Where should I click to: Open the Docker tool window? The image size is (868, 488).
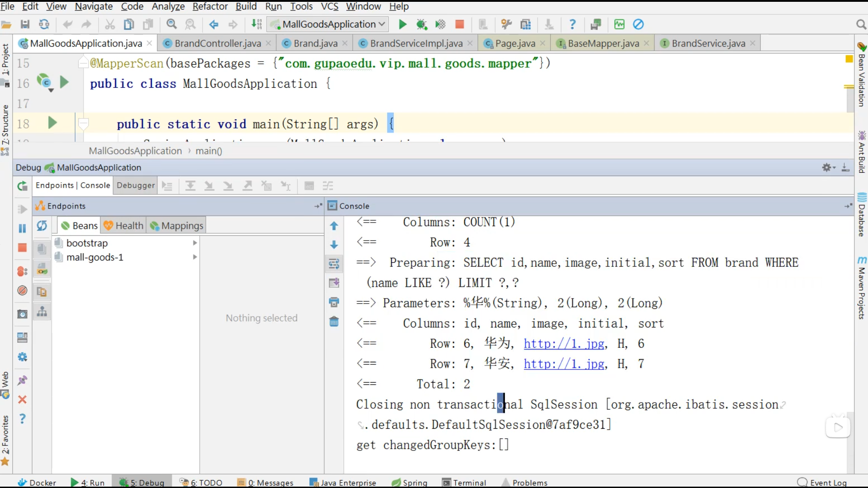point(37,483)
